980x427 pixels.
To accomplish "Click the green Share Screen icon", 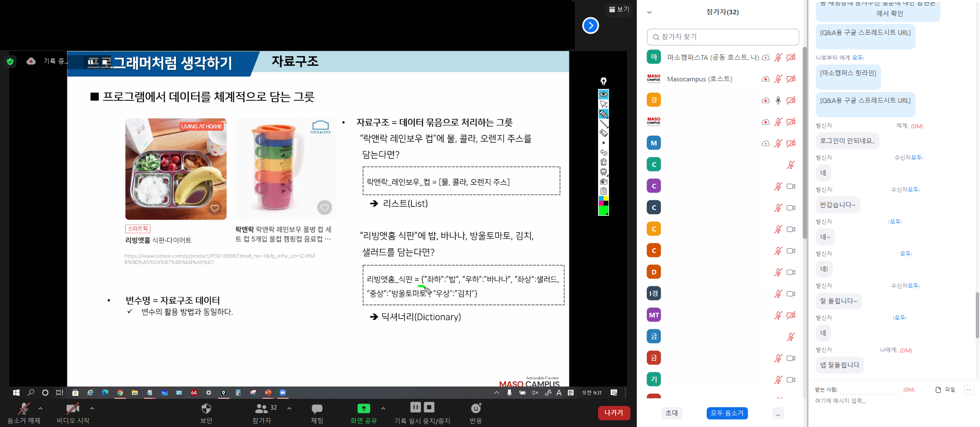I will 363,408.
